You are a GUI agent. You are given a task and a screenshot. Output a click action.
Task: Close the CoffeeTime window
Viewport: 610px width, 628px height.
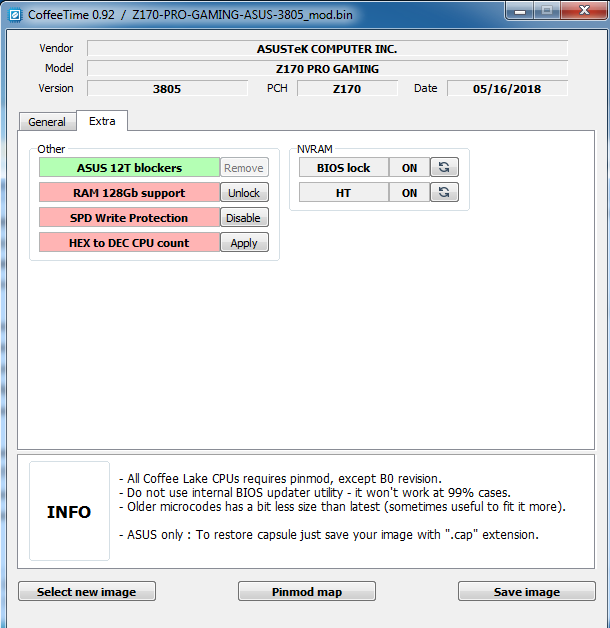coord(584,10)
